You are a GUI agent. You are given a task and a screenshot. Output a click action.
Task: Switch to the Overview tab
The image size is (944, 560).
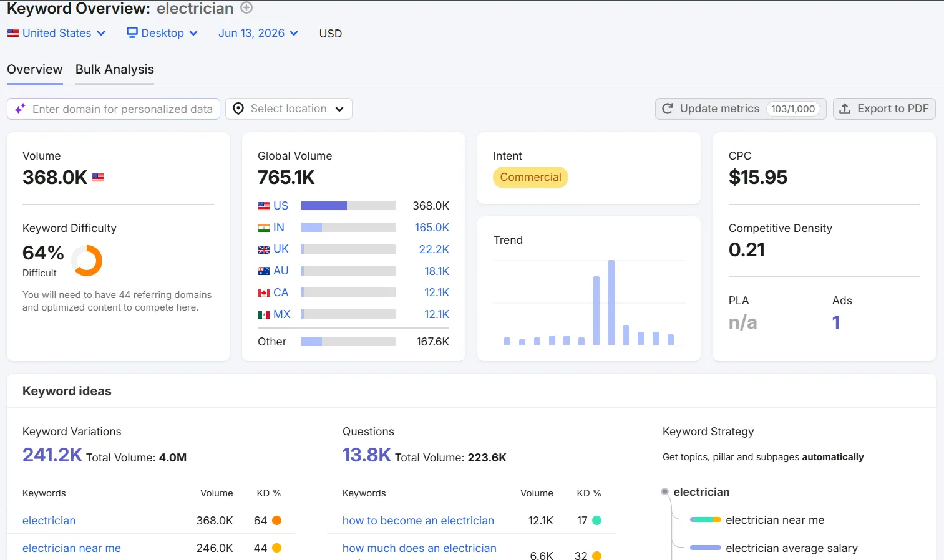pyautogui.click(x=35, y=69)
